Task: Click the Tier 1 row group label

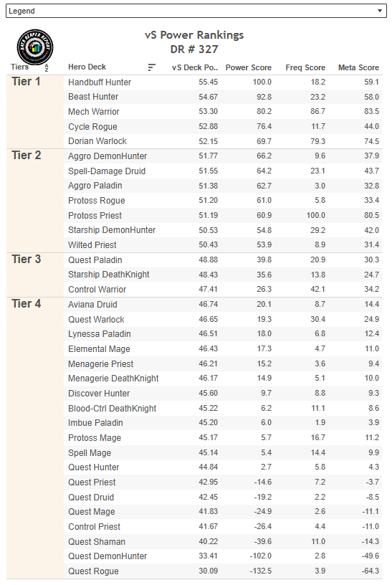Action: [26, 82]
